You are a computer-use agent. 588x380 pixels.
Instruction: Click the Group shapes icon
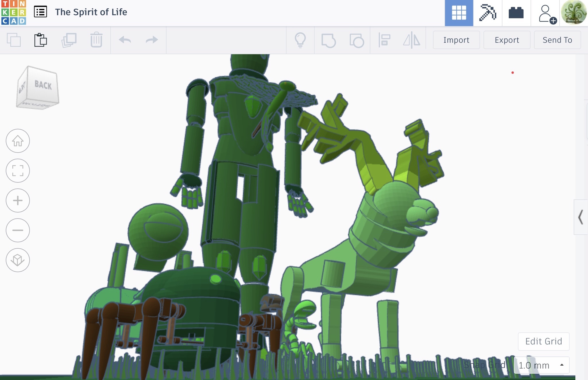click(328, 40)
